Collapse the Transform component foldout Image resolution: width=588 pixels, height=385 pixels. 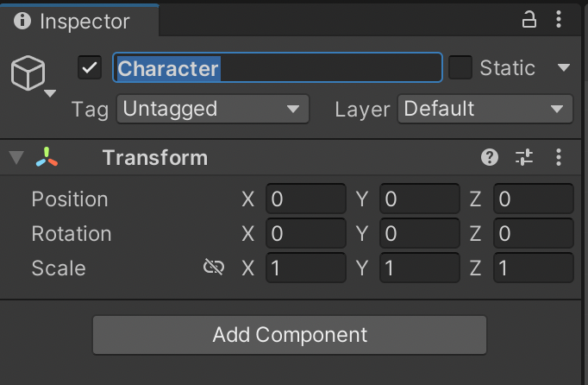tap(16, 158)
